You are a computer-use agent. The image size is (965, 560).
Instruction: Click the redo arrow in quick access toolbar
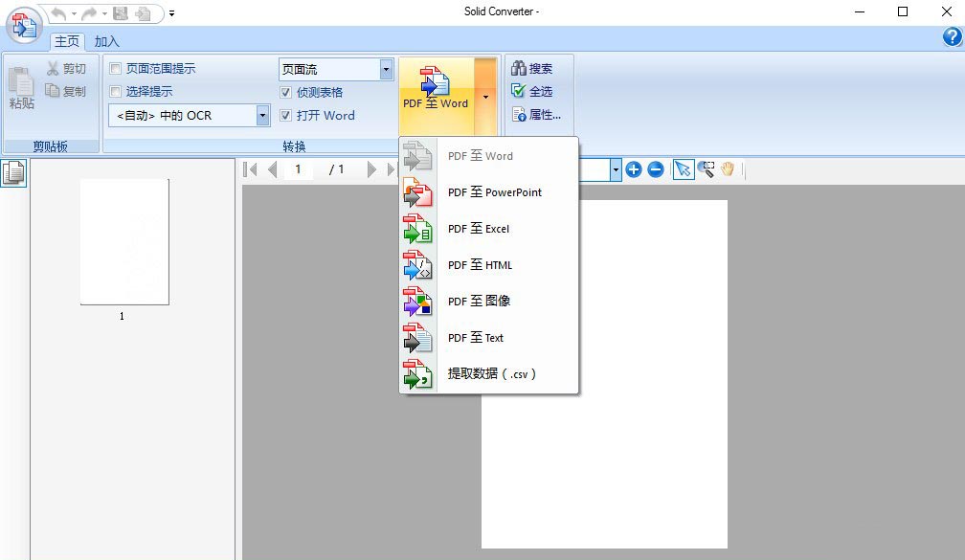click(x=89, y=13)
